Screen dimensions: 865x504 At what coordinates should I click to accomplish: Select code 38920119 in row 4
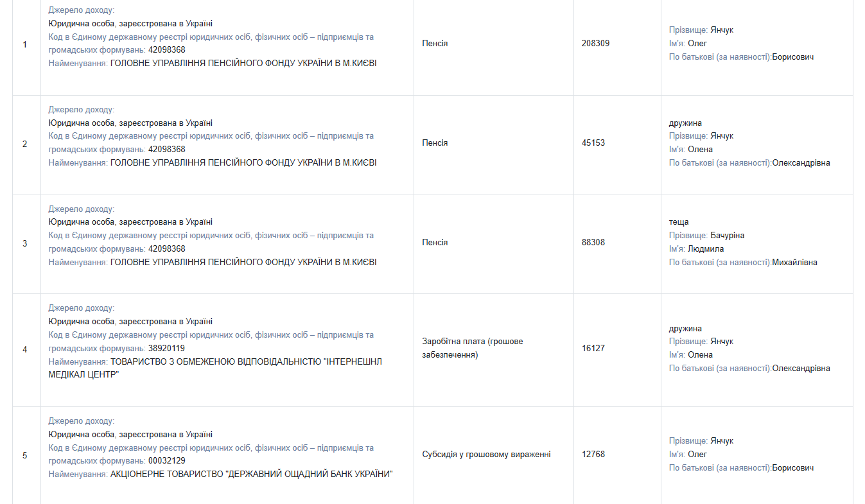tap(166, 349)
